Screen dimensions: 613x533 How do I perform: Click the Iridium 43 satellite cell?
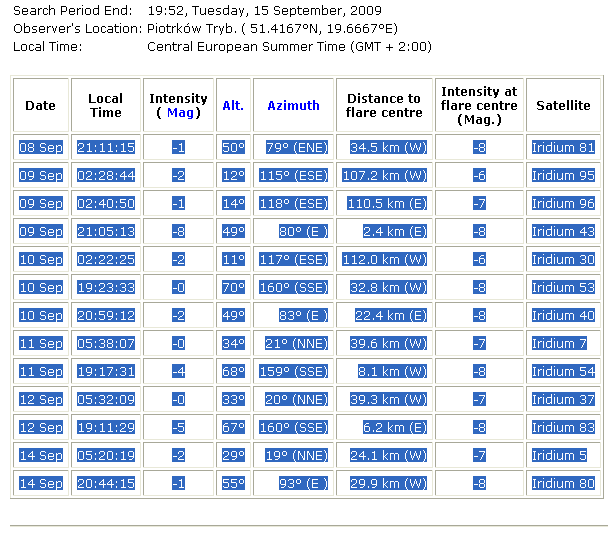[x=563, y=232]
